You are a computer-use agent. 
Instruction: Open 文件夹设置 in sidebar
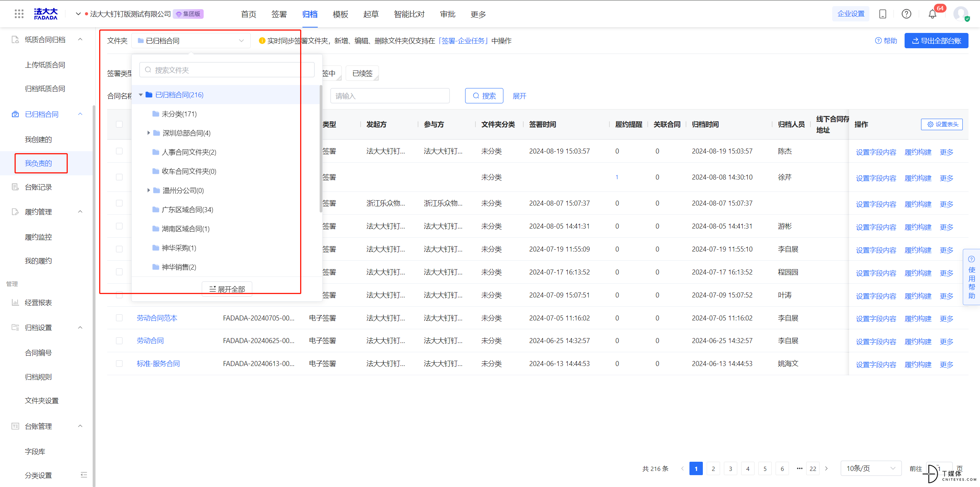click(x=42, y=400)
